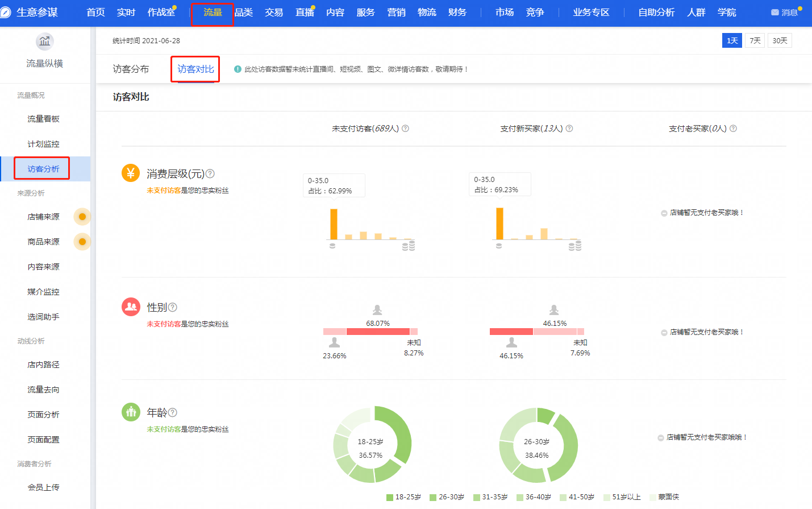Go to 学院 in top navigation
Screen dimensions: 812x509
(727, 12)
